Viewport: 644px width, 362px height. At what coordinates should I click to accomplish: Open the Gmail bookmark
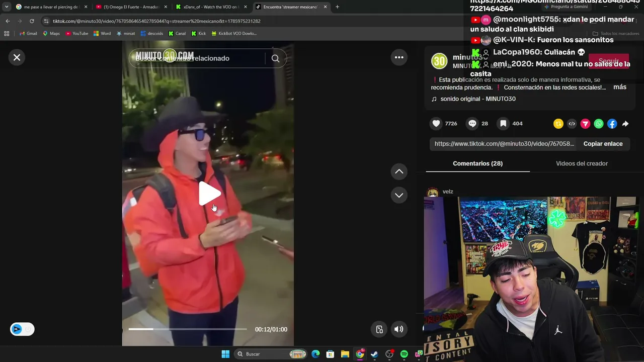28,34
